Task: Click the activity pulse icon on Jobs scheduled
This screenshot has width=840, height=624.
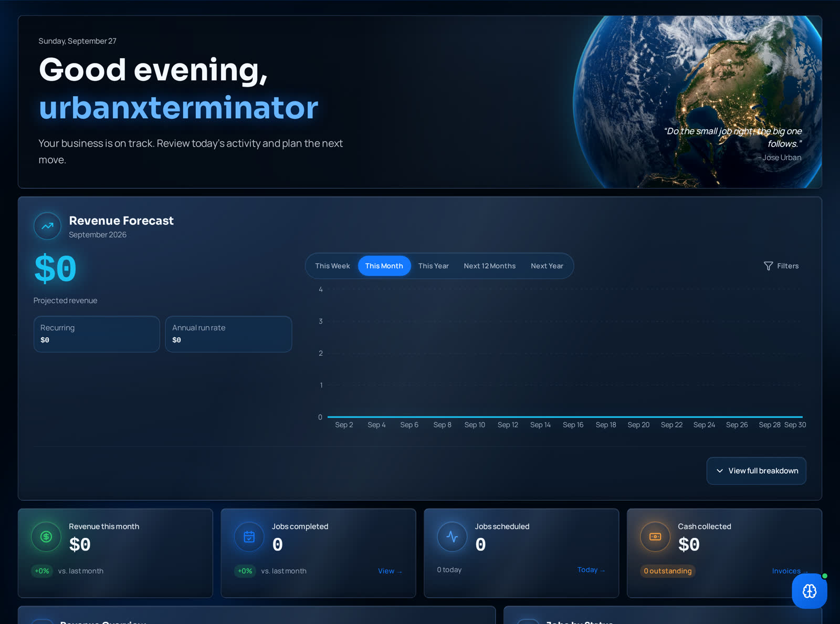Action: coord(452,536)
